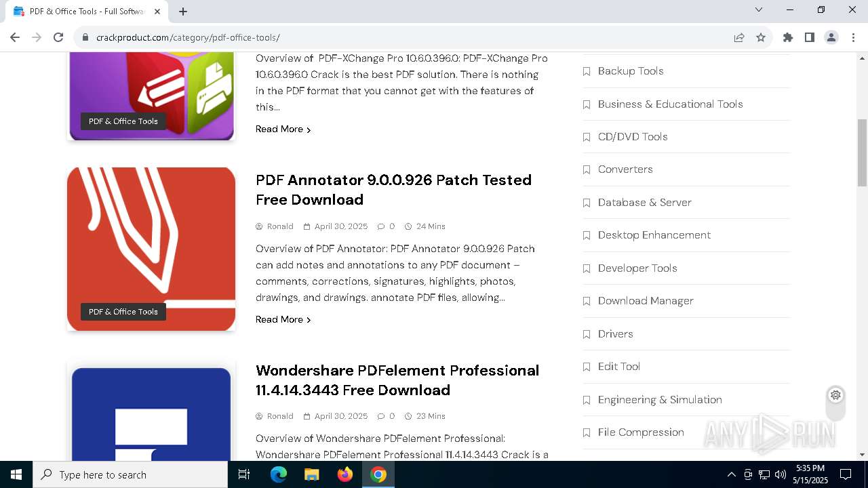Click the address bar URL field
This screenshot has height=488, width=868.
407,37
